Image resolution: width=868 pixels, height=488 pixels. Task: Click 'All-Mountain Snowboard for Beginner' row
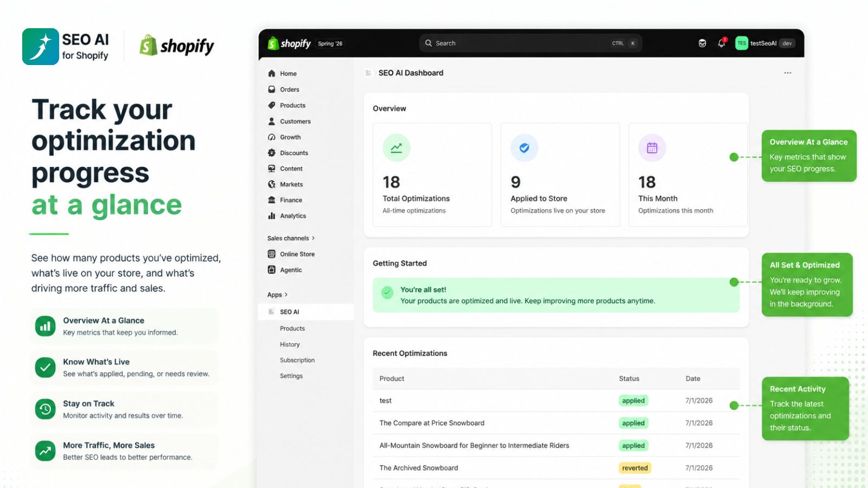[556, 446]
